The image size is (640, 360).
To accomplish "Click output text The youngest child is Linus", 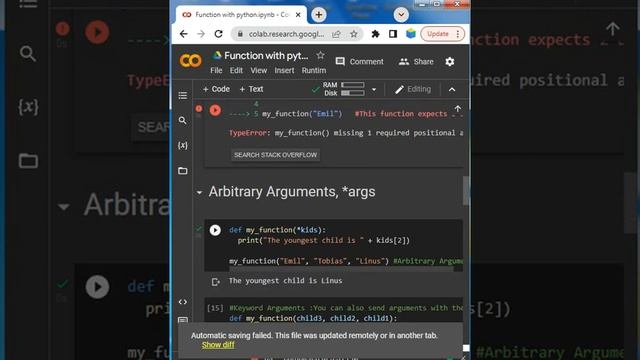I will click(285, 281).
